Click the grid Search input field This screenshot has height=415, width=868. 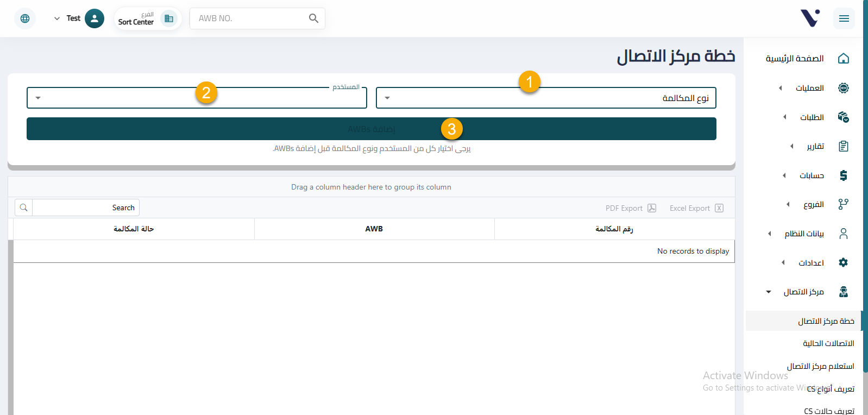86,207
